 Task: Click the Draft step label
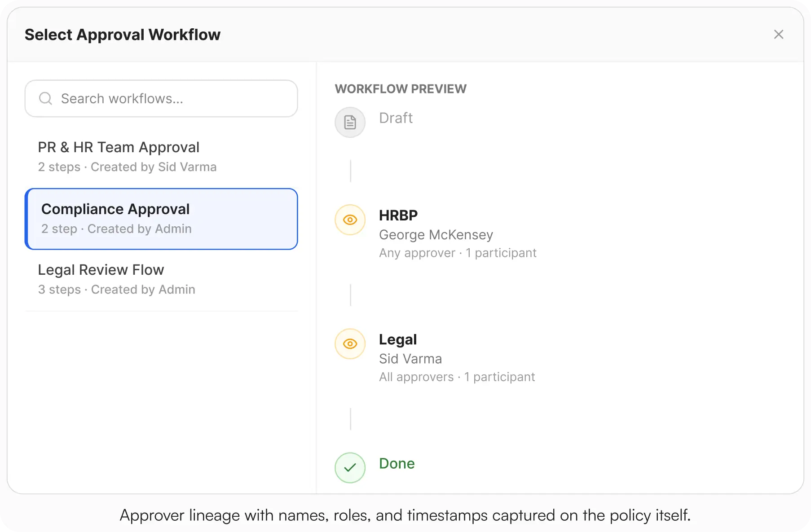pyautogui.click(x=396, y=118)
